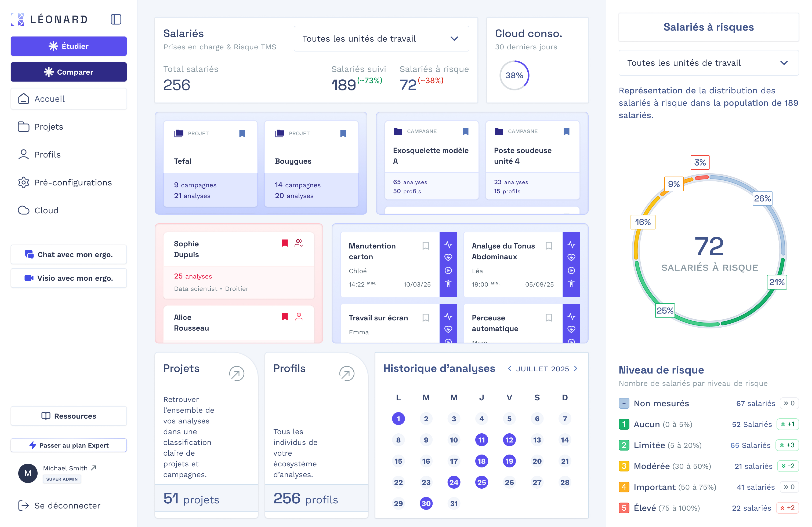
Task: Open the Ressources button
Action: 68,416
